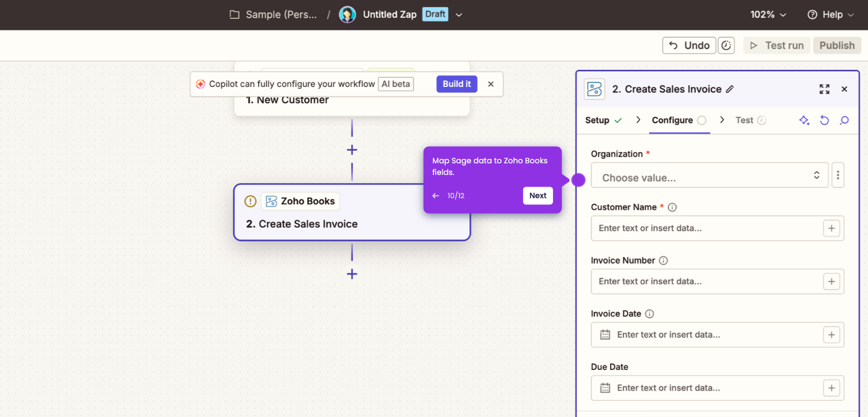Click the Customer Name input field
The image size is (868, 417).
717,228
